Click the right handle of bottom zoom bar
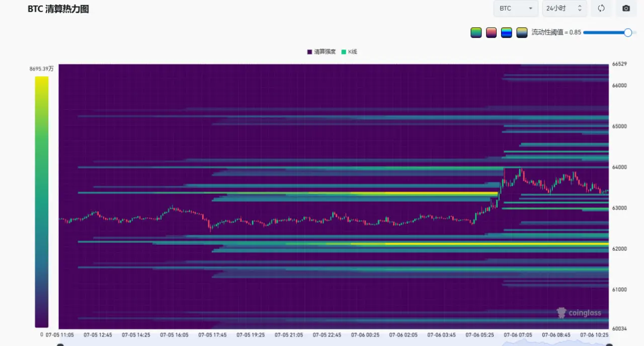644x346 pixels. tap(609, 344)
